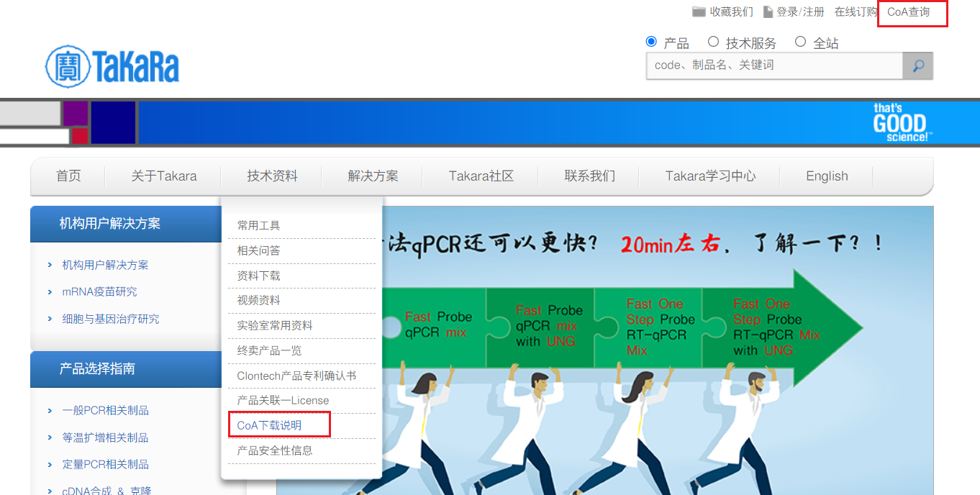Click the TaKaRa logo
This screenshot has height=495, width=980.
pos(112,66)
